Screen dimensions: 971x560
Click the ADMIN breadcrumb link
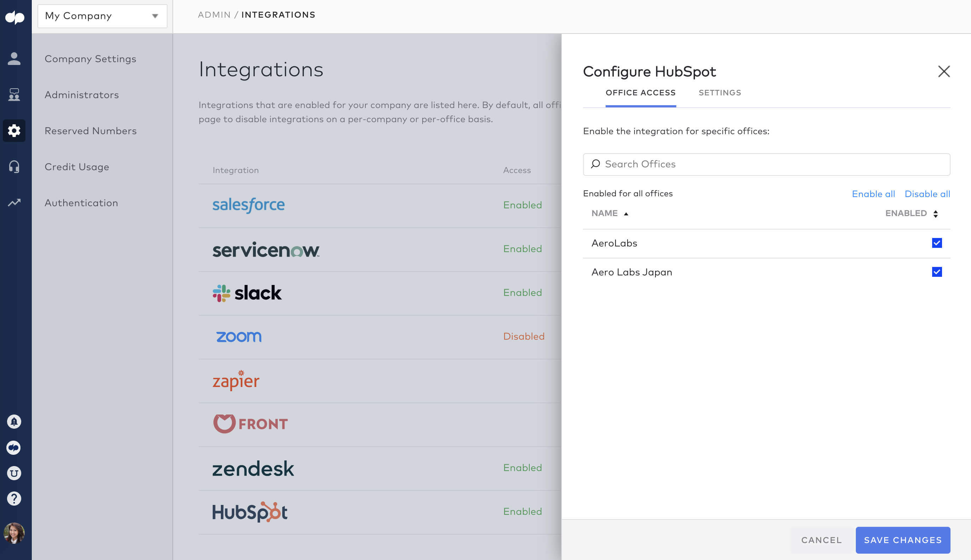[x=214, y=14]
